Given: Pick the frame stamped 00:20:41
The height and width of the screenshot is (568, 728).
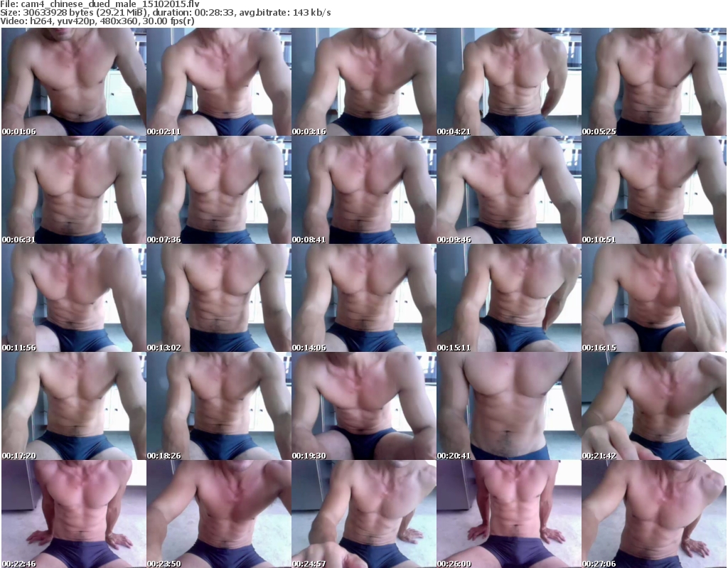Looking at the screenshot, I should click(509, 406).
